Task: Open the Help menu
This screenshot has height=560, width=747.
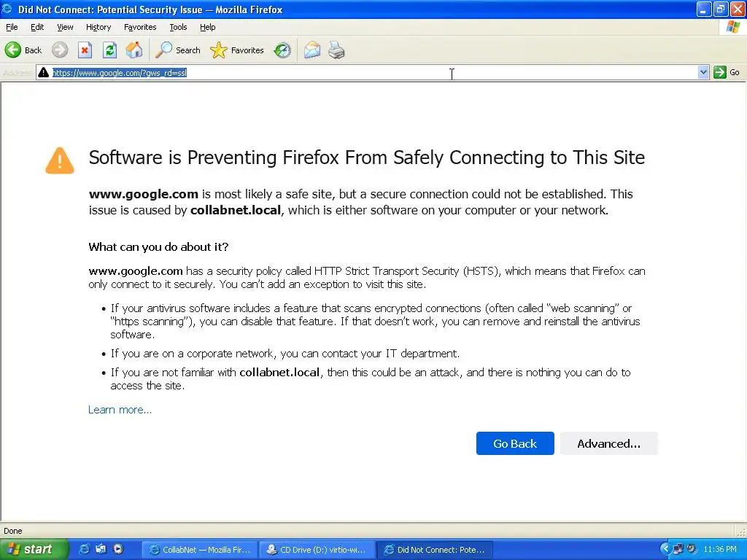Action: tap(207, 27)
